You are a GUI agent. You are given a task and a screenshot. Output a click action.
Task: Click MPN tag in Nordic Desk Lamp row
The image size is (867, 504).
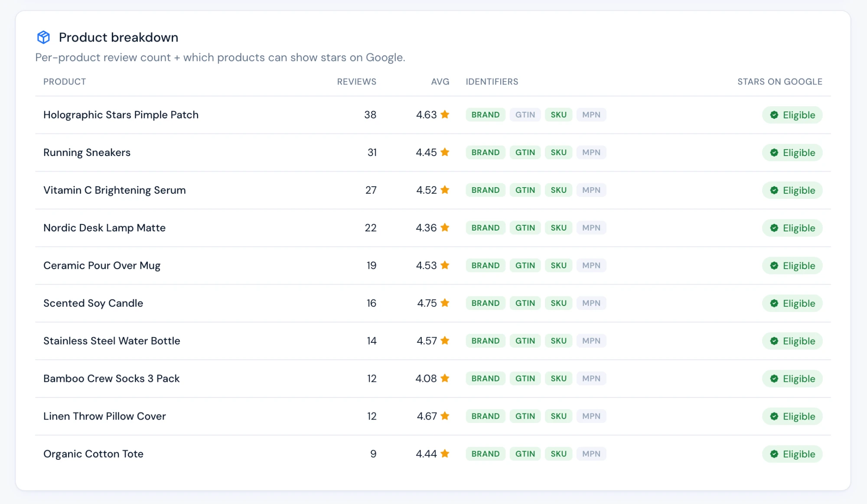tap(591, 228)
